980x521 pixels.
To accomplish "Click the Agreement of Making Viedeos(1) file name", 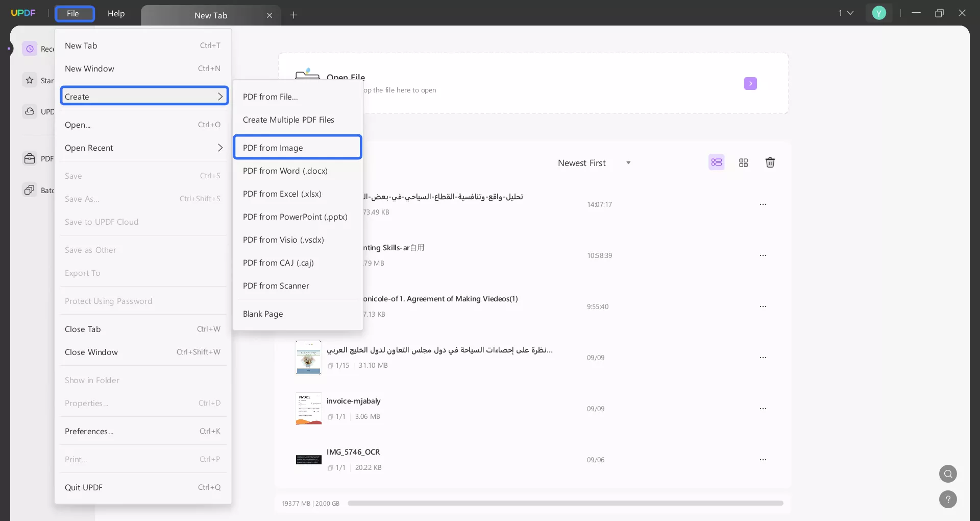I will click(x=441, y=299).
